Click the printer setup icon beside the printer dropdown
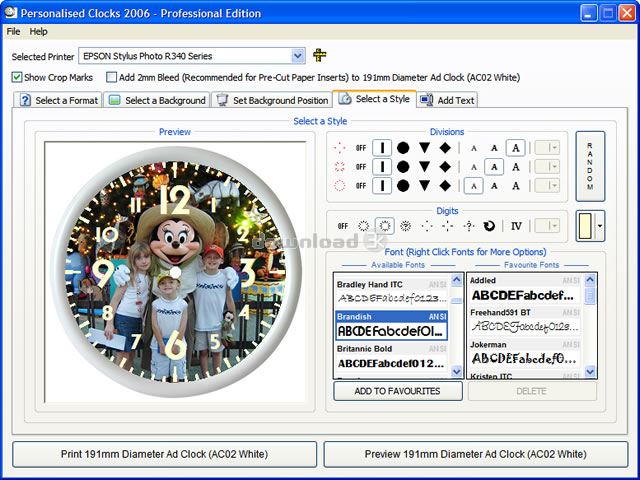This screenshot has width=640, height=480. 320,56
